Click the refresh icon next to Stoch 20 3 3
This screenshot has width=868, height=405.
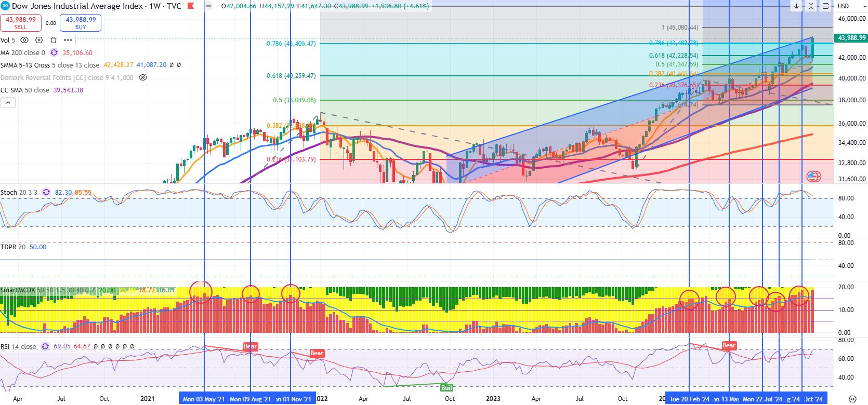pos(46,192)
